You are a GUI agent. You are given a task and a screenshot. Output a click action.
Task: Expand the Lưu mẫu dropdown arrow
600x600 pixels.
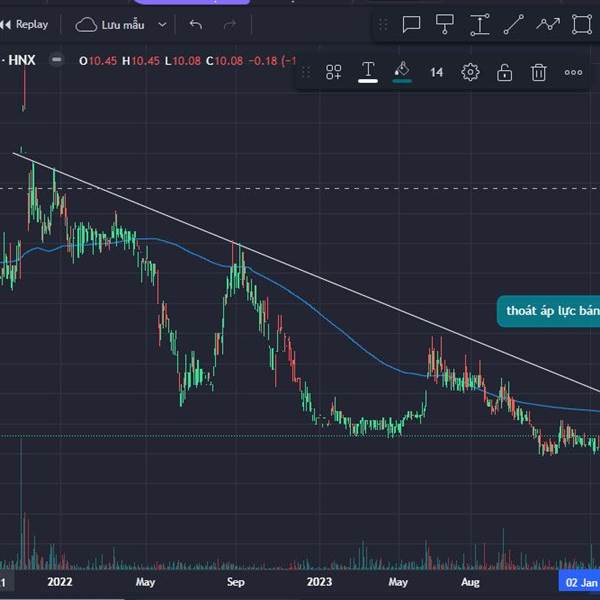pyautogui.click(x=162, y=25)
